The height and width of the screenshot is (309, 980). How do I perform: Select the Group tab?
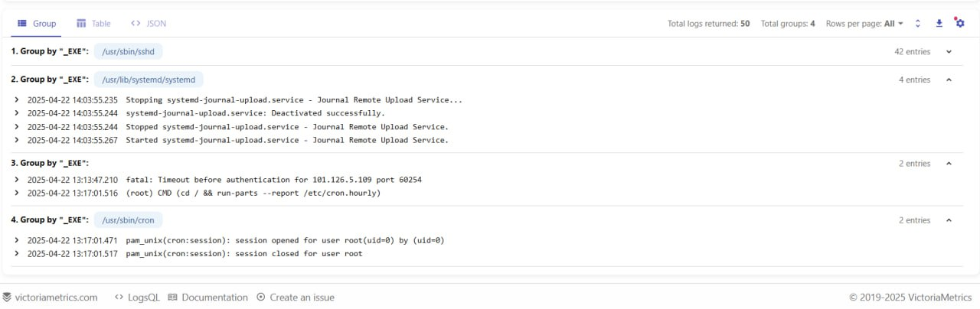(37, 24)
